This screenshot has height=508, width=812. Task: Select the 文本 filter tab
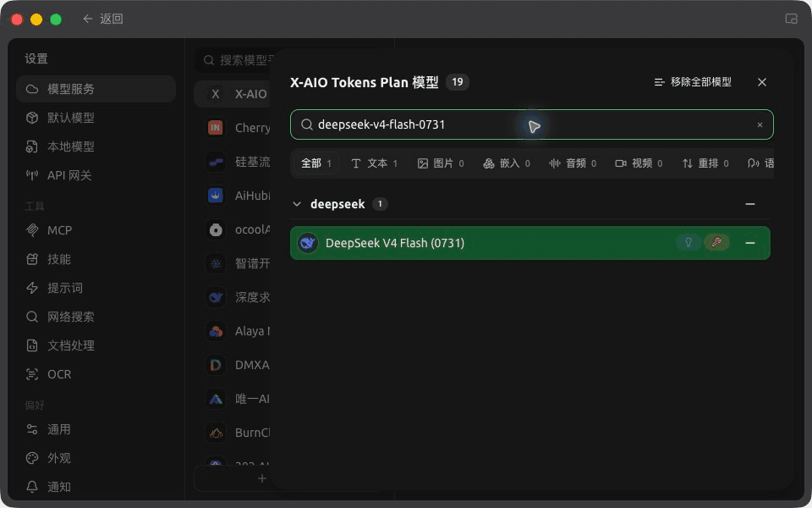pyautogui.click(x=374, y=163)
